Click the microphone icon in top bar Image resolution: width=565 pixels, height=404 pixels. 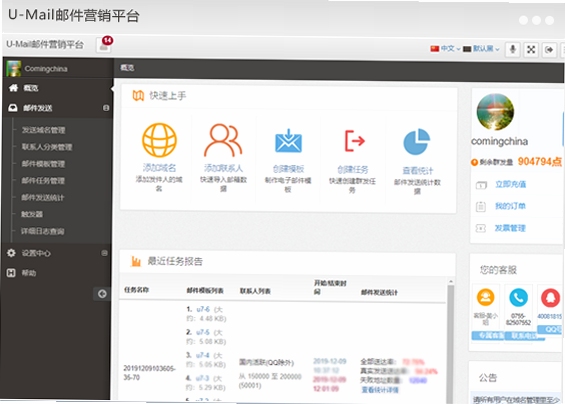(512, 49)
